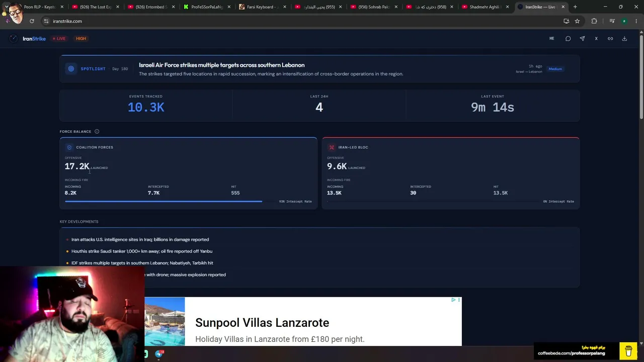644x362 pixels.
Task: Open the Telegram icon in the taskbar
Action: (159, 354)
